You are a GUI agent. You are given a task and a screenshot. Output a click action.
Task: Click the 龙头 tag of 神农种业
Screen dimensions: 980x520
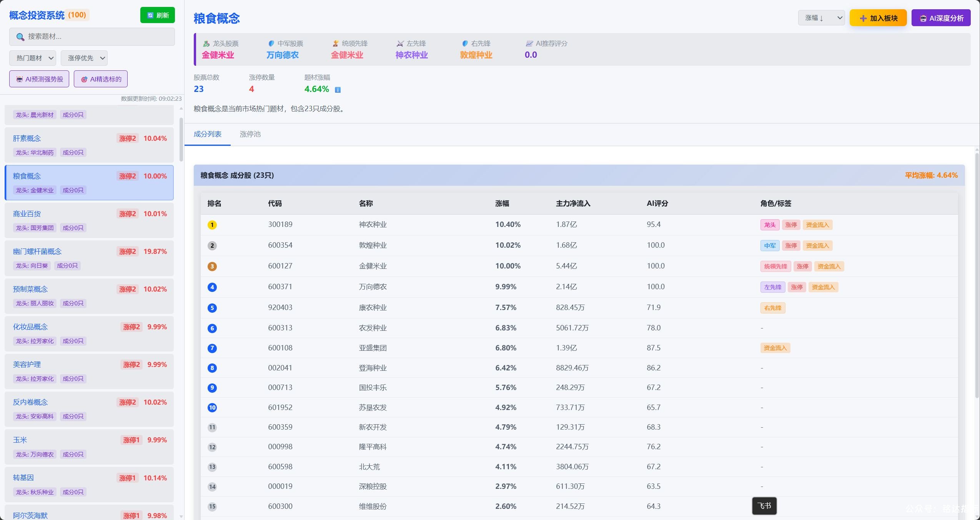click(770, 225)
